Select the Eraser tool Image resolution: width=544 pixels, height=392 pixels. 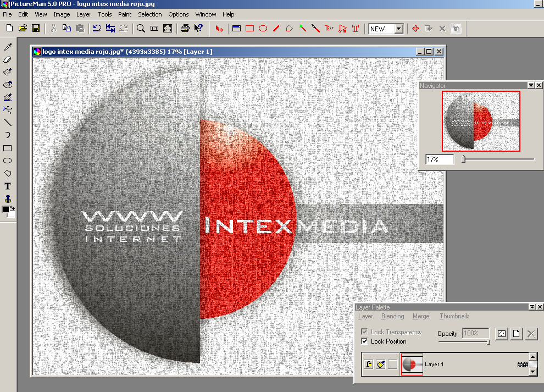[8, 60]
